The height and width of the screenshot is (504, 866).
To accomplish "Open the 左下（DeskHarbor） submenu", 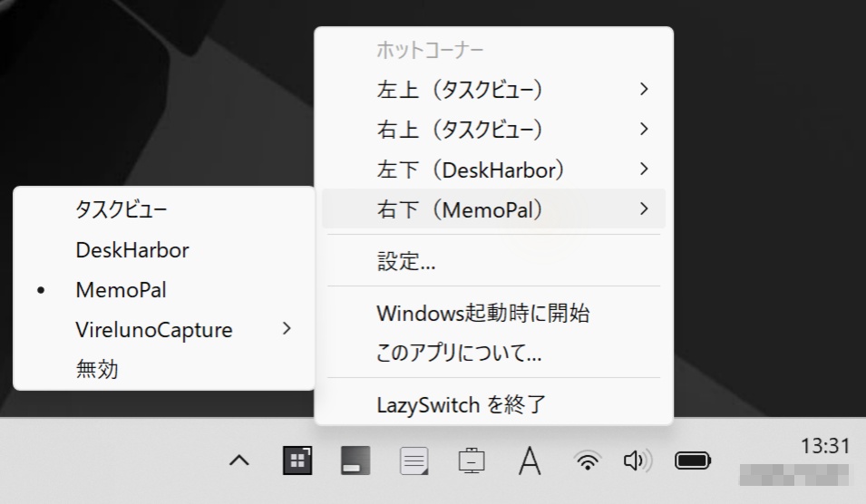I will (493, 170).
